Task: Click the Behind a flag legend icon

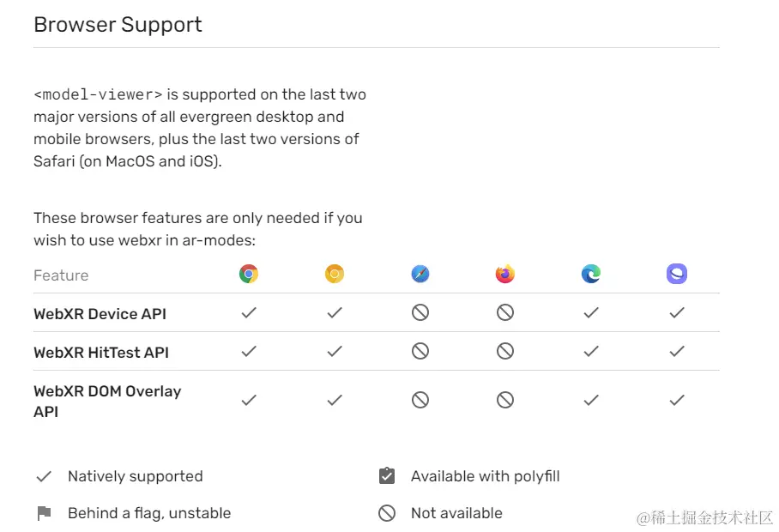Action: click(x=45, y=512)
